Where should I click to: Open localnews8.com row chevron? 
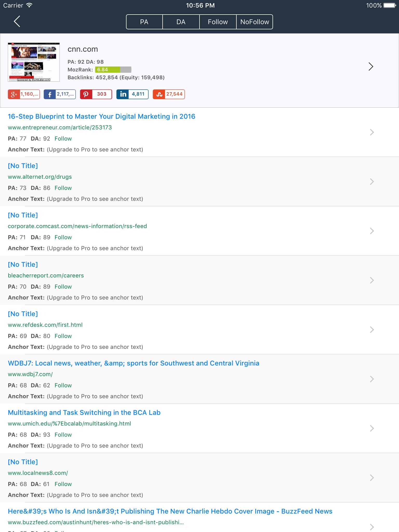372,478
